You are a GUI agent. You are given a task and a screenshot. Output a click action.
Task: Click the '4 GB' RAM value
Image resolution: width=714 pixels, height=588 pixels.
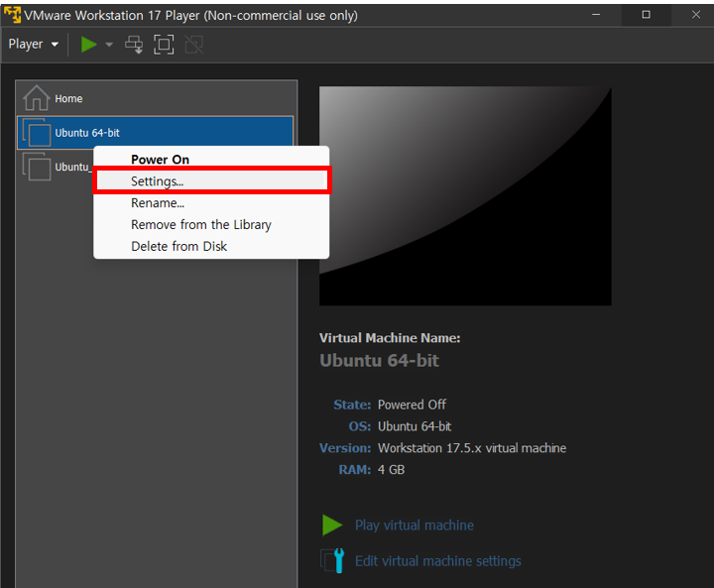click(391, 470)
